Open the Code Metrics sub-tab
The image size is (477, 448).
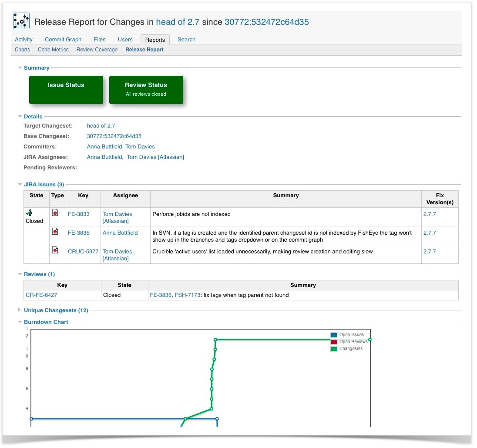[x=53, y=50]
